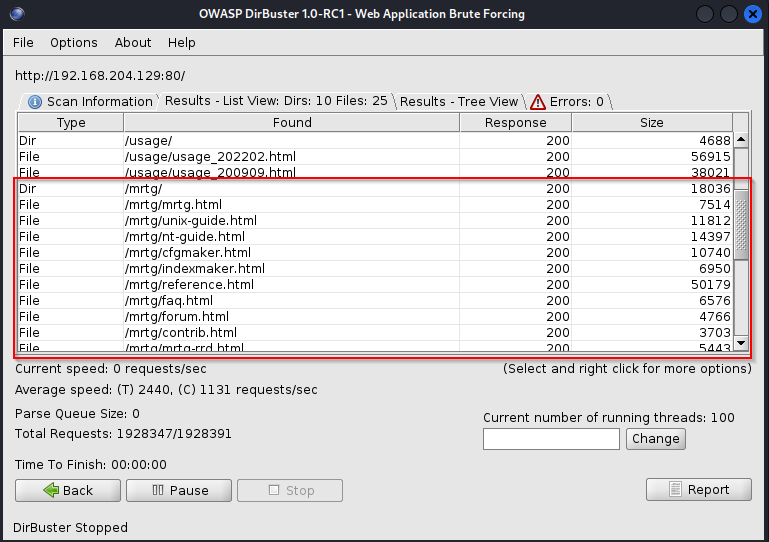Click the Average speed text
Viewport: 769px width, 542px height.
166,389
